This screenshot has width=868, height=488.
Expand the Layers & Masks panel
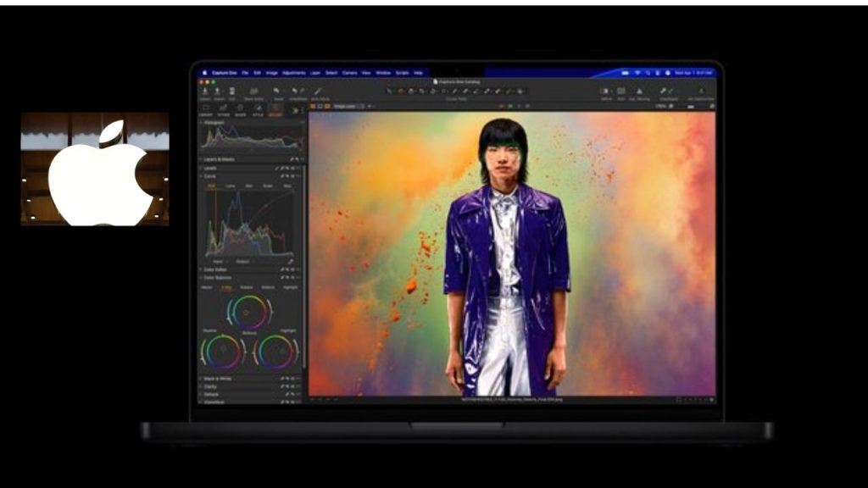[x=199, y=159]
